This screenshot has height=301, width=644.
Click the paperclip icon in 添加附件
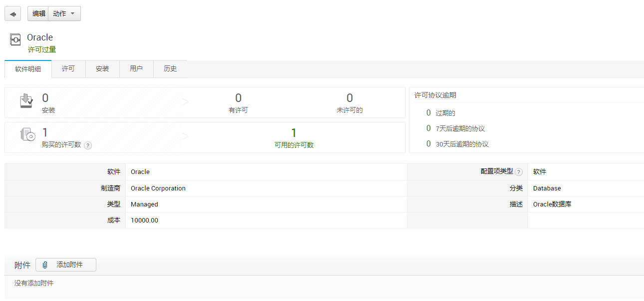point(45,265)
